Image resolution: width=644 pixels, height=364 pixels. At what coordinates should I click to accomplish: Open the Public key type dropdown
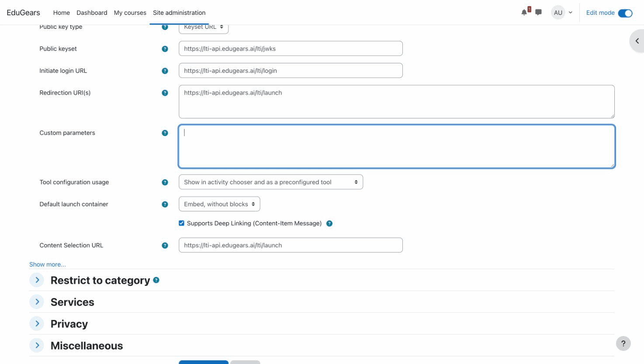[x=203, y=27]
